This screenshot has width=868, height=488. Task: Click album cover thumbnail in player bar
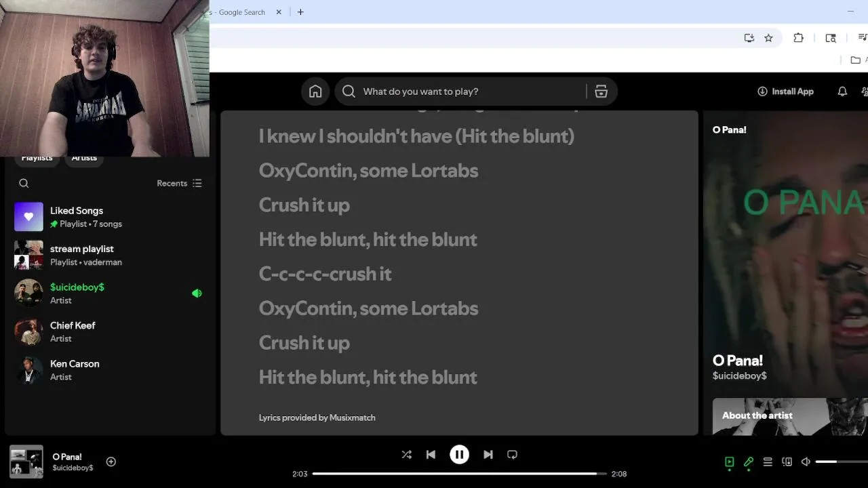tap(26, 462)
